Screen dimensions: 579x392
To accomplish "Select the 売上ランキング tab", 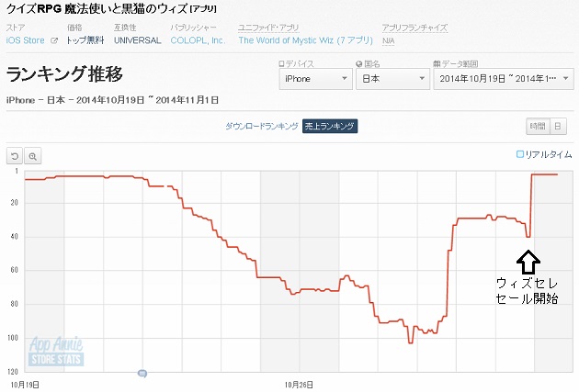I will [330, 126].
